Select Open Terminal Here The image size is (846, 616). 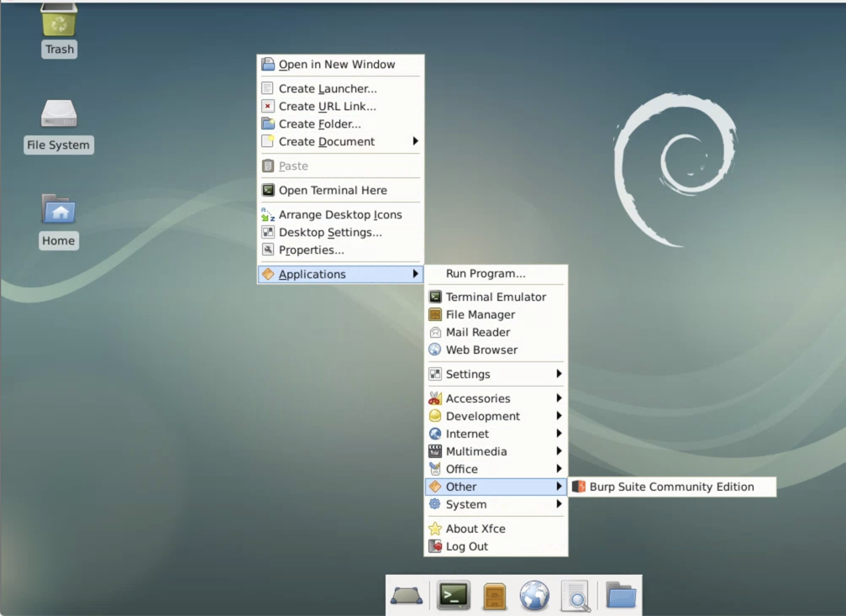click(x=333, y=190)
